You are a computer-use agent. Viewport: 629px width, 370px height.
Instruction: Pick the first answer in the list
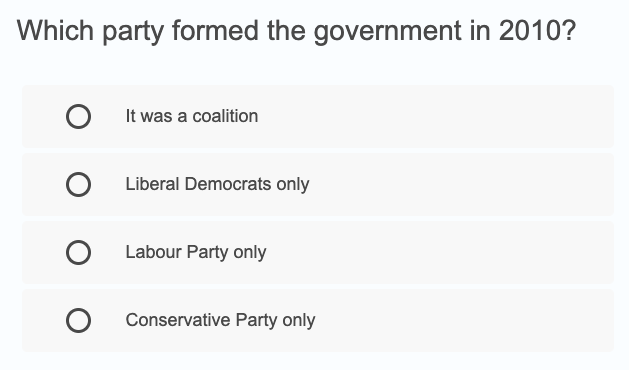pos(318,116)
